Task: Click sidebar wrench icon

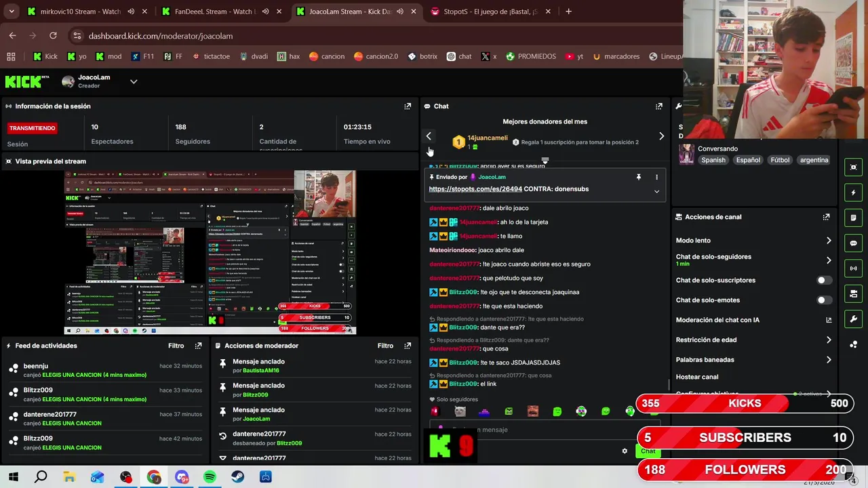Action: point(853,319)
